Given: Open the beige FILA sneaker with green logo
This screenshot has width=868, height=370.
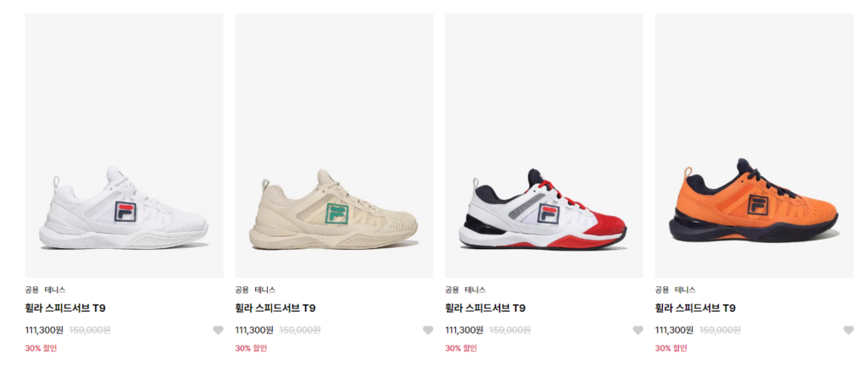Looking at the screenshot, I should (334, 146).
